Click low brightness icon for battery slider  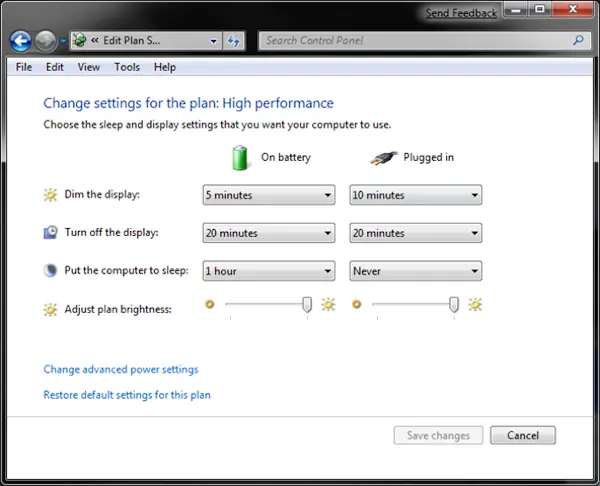pyautogui.click(x=210, y=304)
